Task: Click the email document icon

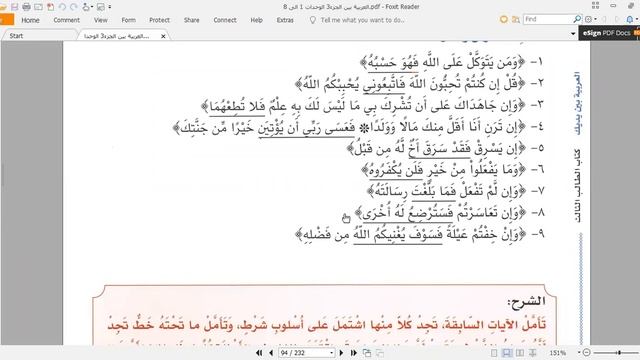Action: click(x=38, y=7)
